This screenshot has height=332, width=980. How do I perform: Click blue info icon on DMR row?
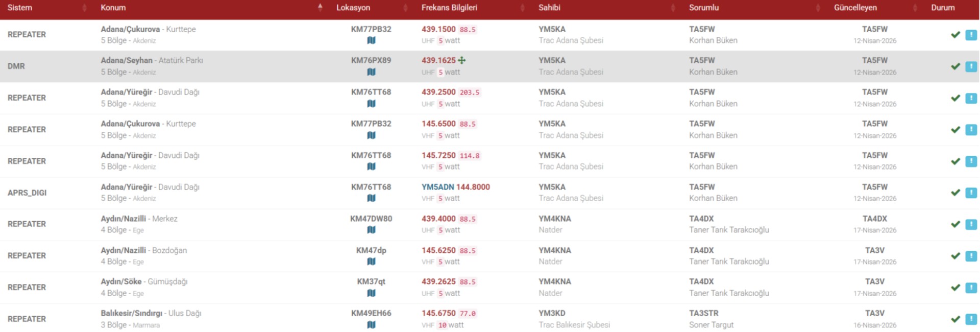coord(971,66)
